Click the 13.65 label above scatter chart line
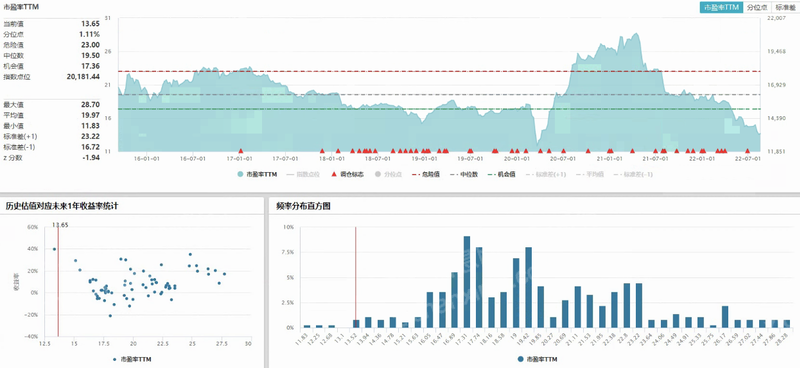 pos(60,225)
